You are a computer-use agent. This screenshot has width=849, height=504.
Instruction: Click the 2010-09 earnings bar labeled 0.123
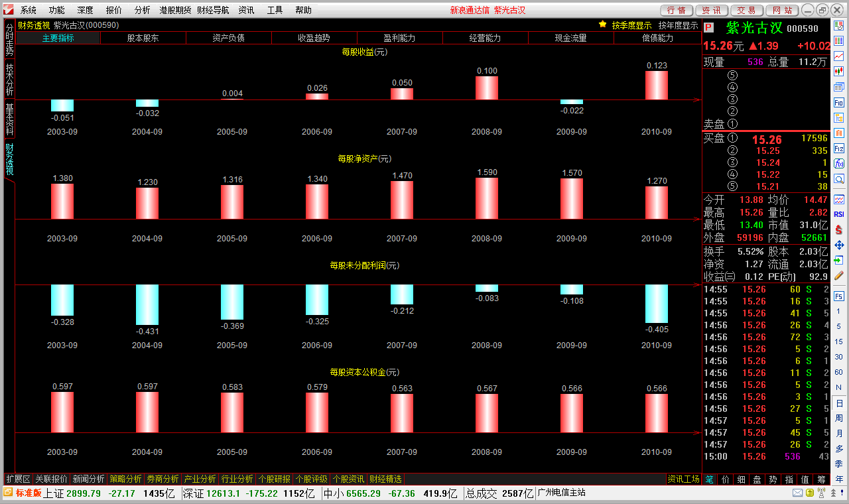657,85
